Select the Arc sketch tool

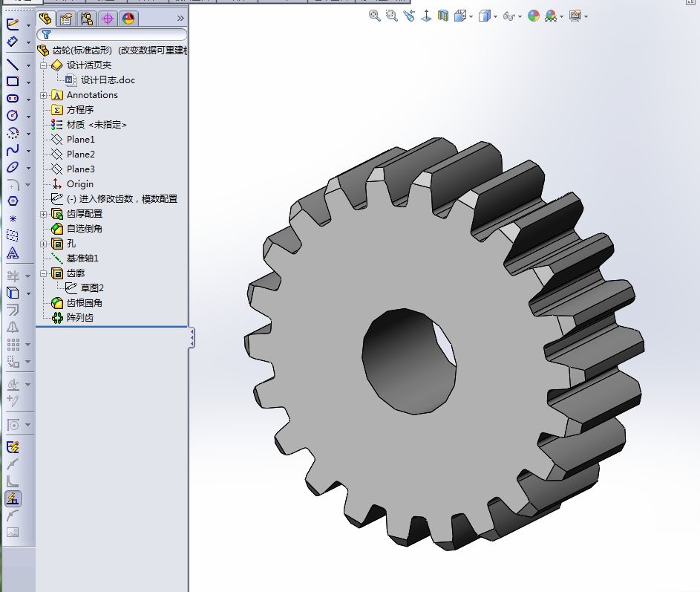[13, 133]
